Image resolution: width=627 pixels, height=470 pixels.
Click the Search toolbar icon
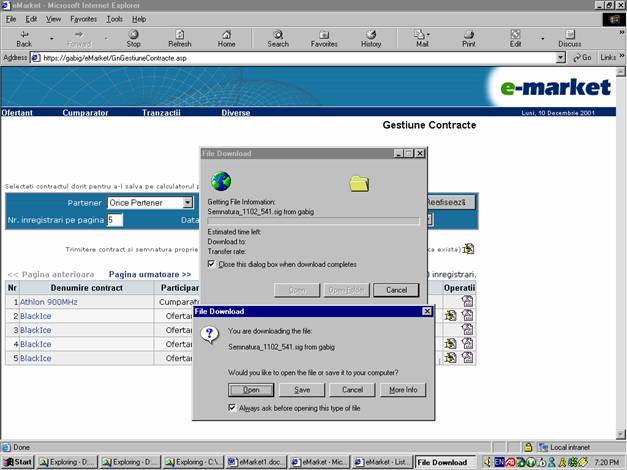pos(278,38)
